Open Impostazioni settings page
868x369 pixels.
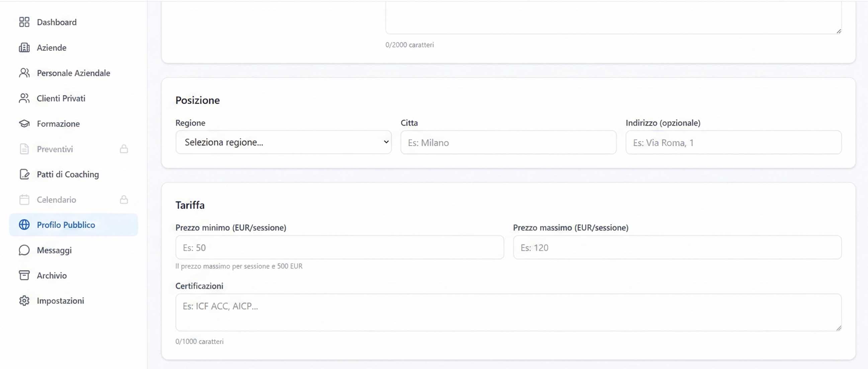click(74, 301)
